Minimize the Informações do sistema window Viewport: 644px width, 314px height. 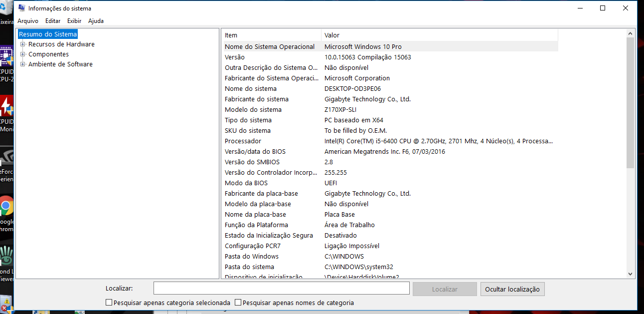[580, 8]
